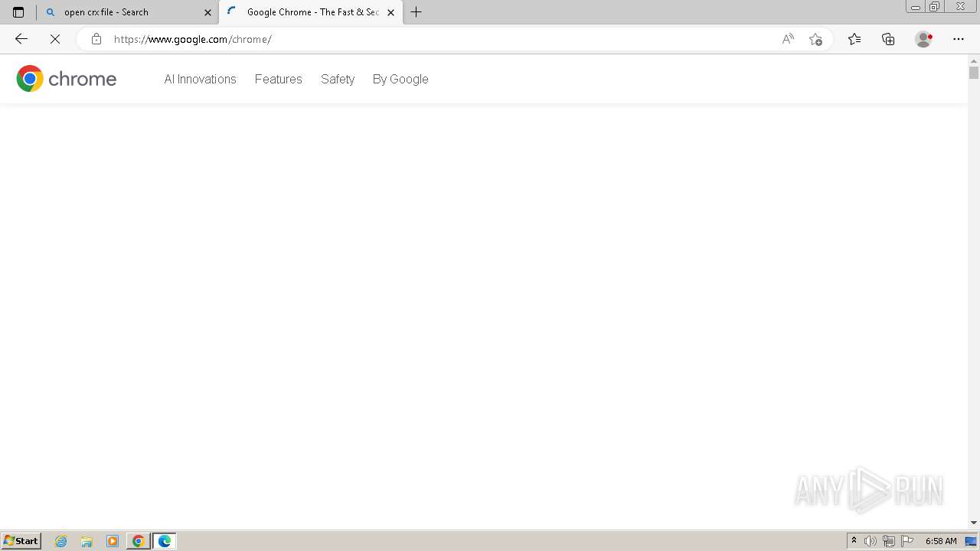Open Edge Settings and more menu
980x551 pixels.
point(959,39)
